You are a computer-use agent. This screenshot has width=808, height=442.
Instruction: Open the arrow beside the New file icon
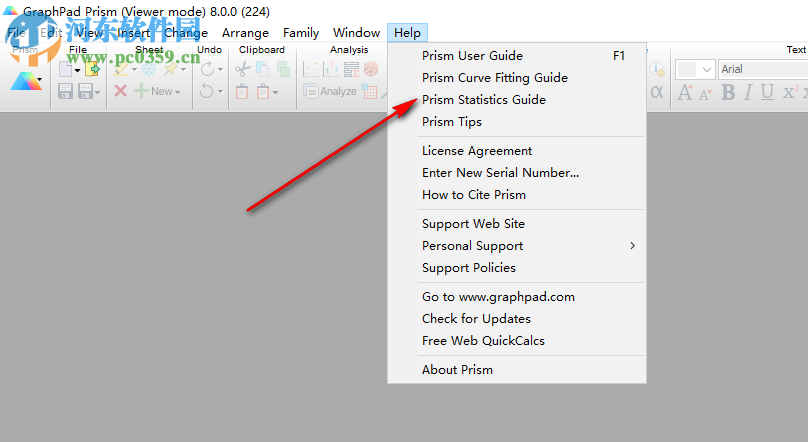coord(77,70)
